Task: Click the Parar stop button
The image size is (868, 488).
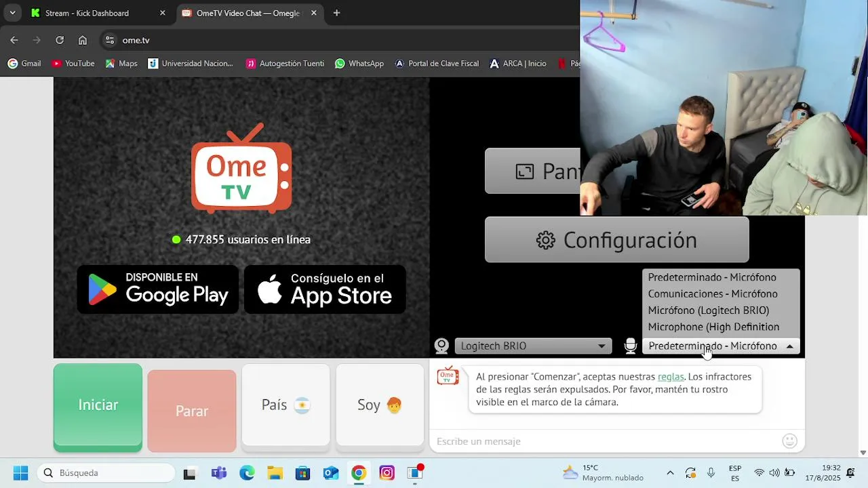Action: (192, 411)
